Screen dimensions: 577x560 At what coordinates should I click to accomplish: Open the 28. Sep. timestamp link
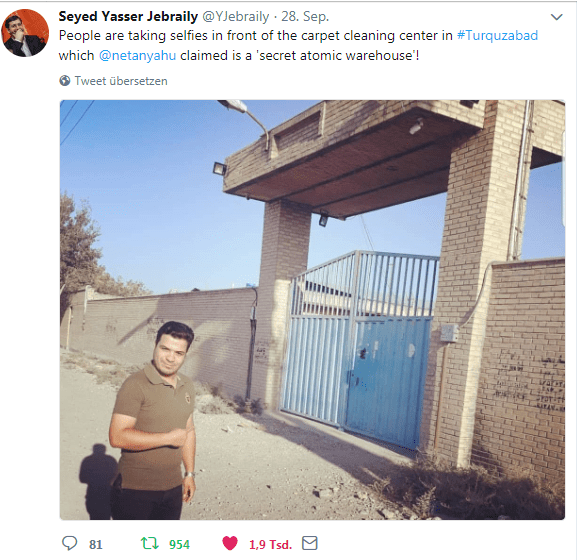[305, 17]
